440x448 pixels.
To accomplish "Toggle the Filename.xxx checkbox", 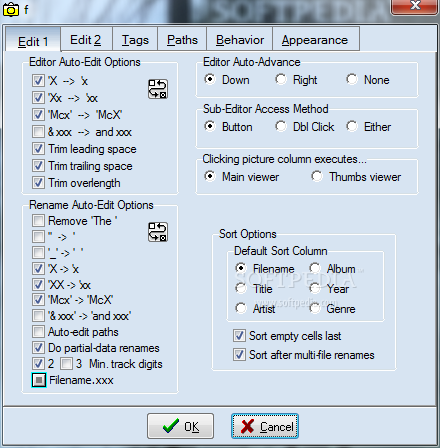I will tap(39, 380).
